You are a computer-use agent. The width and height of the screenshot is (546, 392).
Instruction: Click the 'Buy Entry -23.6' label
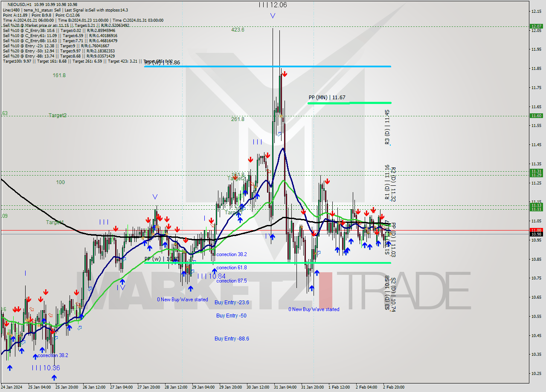pyautogui.click(x=232, y=303)
